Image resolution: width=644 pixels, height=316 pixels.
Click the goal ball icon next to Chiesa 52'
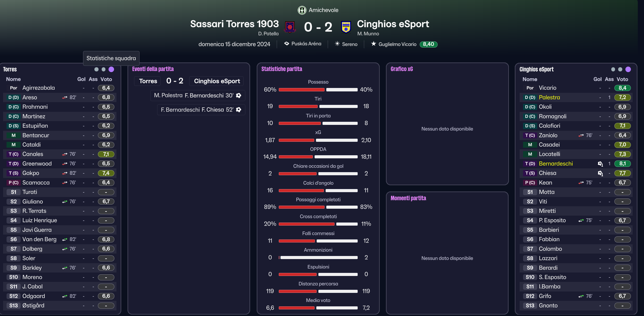[238, 110]
